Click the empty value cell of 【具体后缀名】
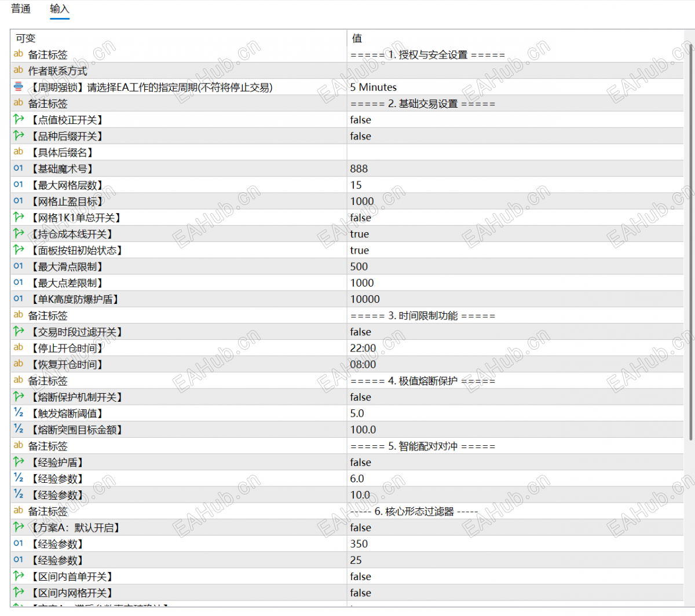 515,152
